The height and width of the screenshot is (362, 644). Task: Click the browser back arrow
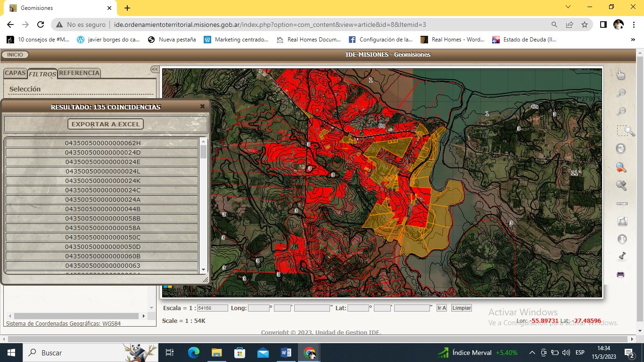[10, 25]
